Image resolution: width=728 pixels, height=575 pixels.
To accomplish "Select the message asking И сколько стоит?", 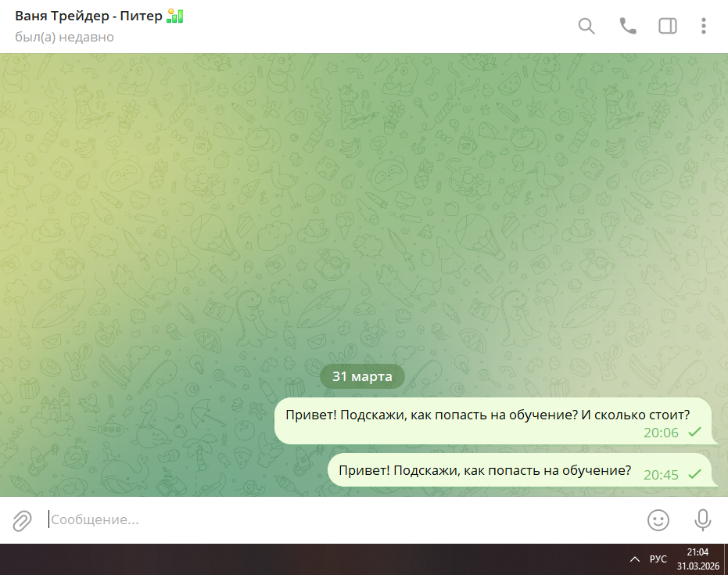I will (x=487, y=415).
